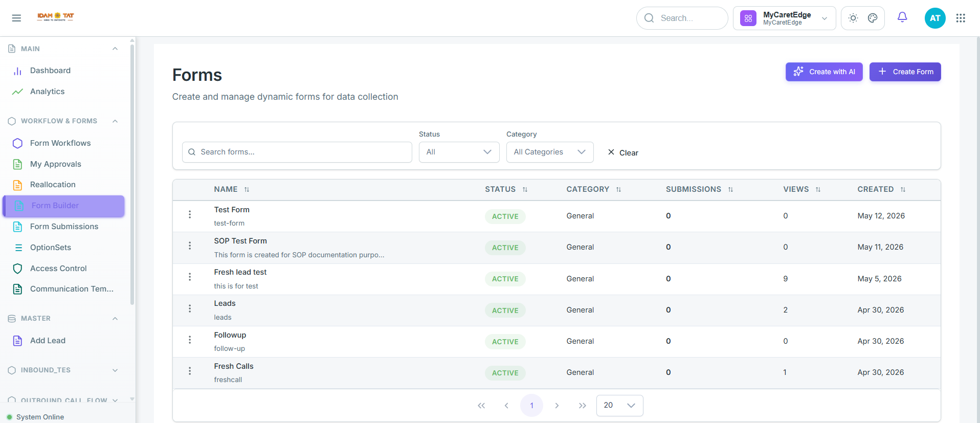Sort table by Created column icon
This screenshot has width=980, height=423.
coord(903,190)
